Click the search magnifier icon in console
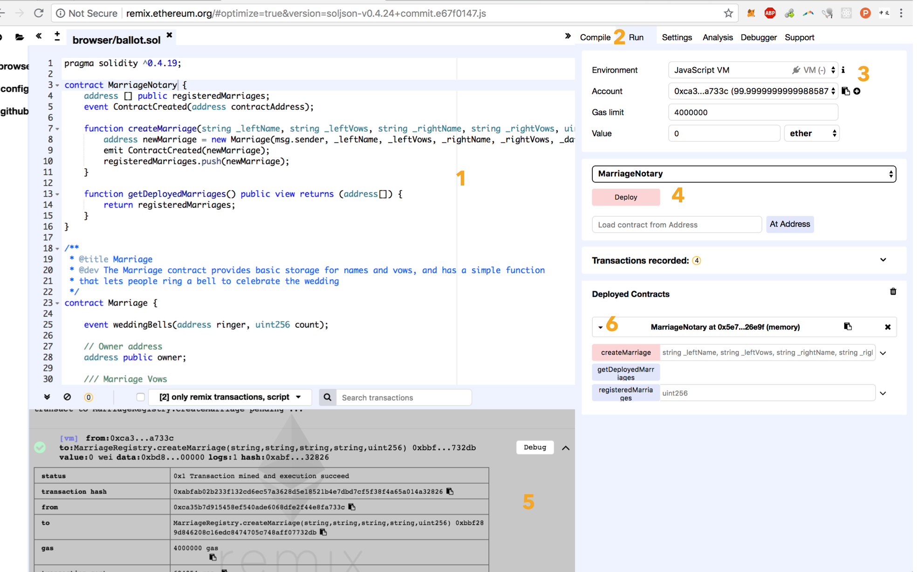The height and width of the screenshot is (572, 924). point(328,397)
